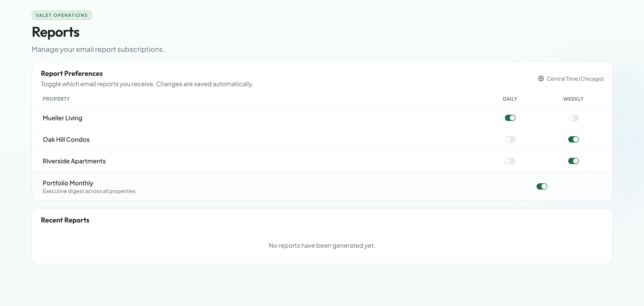Enable Riverside Apartments daily report toggle
The height and width of the screenshot is (306, 644).
pyautogui.click(x=510, y=161)
